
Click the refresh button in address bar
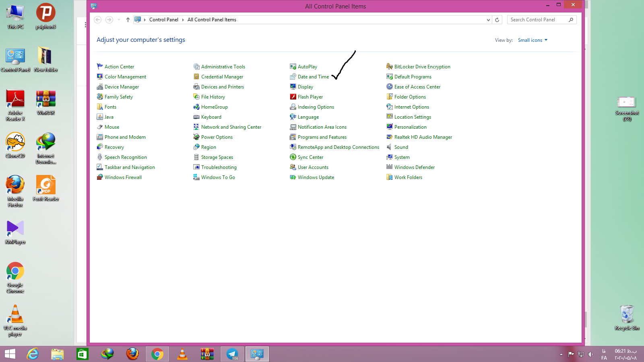click(x=497, y=20)
